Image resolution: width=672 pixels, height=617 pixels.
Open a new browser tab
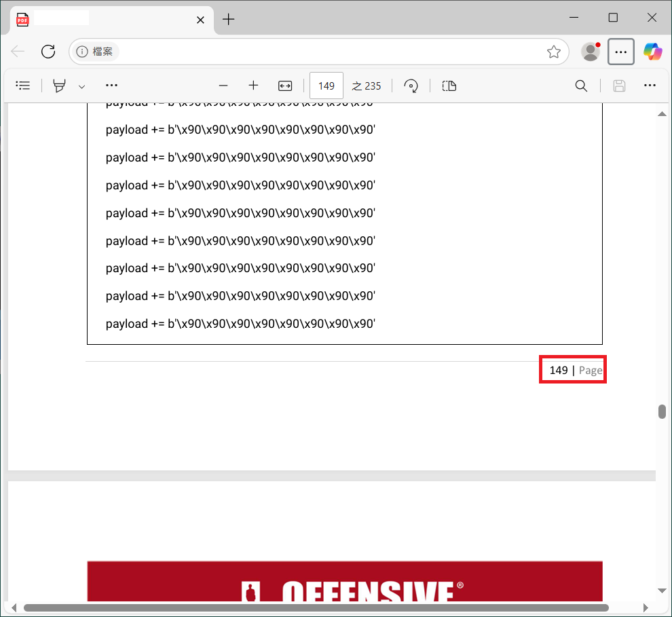229,19
